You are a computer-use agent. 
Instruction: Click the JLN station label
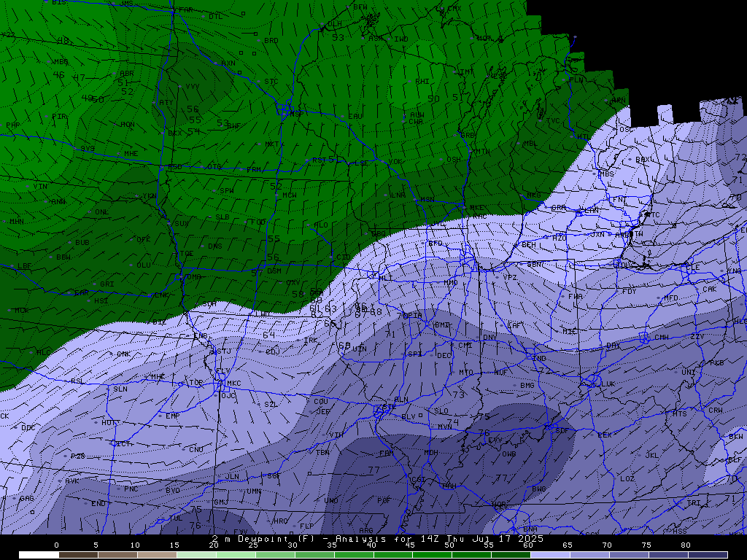tap(232, 477)
